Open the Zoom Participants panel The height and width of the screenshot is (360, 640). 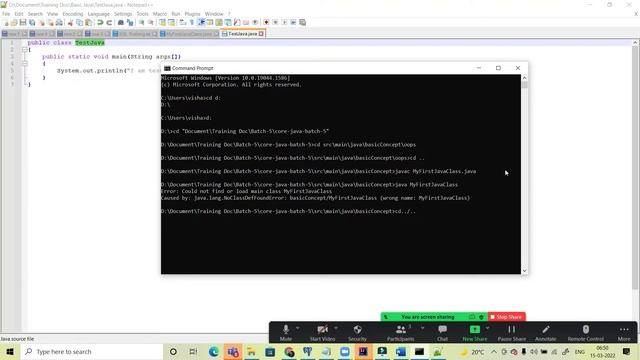pos(400,333)
